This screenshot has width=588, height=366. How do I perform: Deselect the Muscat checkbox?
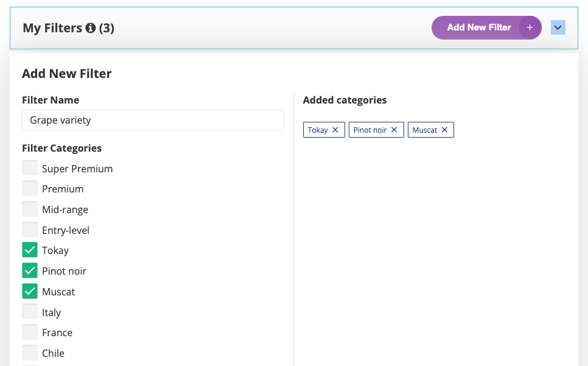(30, 291)
